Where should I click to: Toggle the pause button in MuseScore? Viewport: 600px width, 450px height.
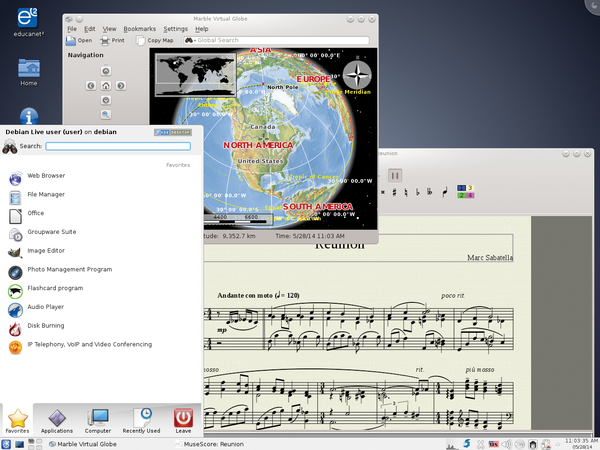[x=395, y=176]
